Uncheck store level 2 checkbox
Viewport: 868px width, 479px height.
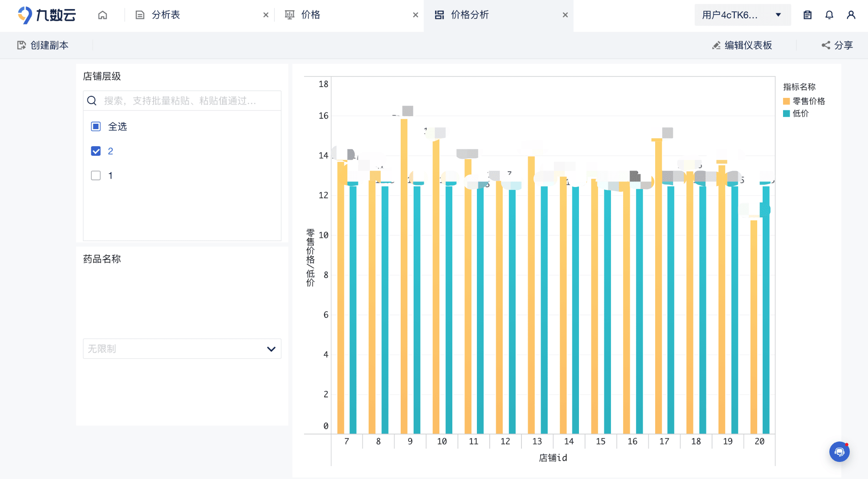click(96, 151)
